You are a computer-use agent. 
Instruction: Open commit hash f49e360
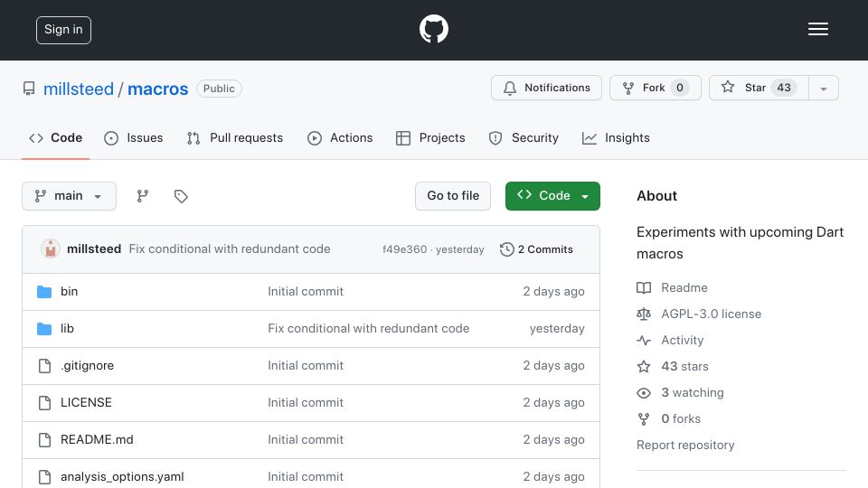(405, 249)
